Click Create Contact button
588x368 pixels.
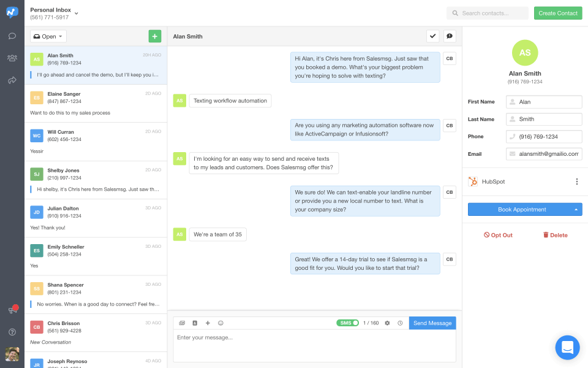(x=558, y=13)
